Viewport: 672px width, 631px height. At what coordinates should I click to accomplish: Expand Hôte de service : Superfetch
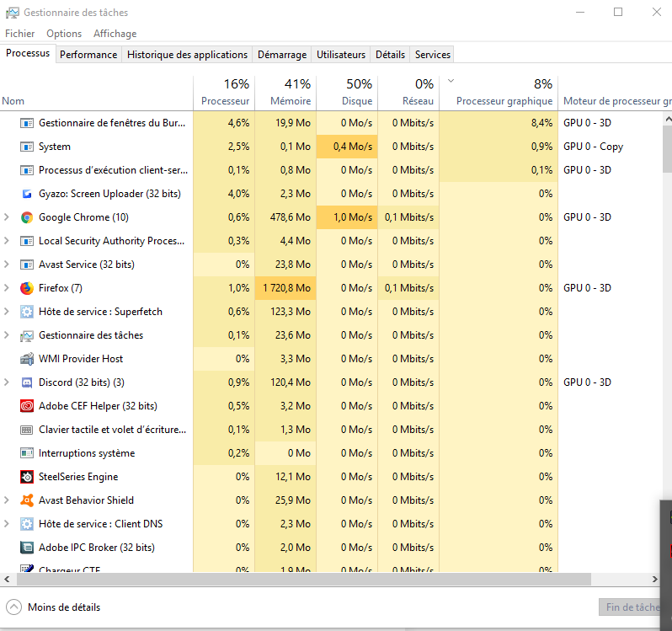[x=7, y=312]
